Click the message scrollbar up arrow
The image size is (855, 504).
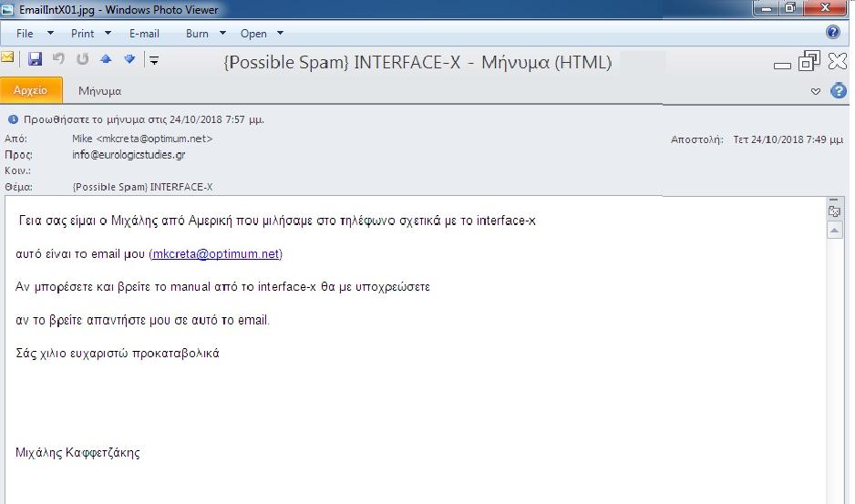[834, 231]
